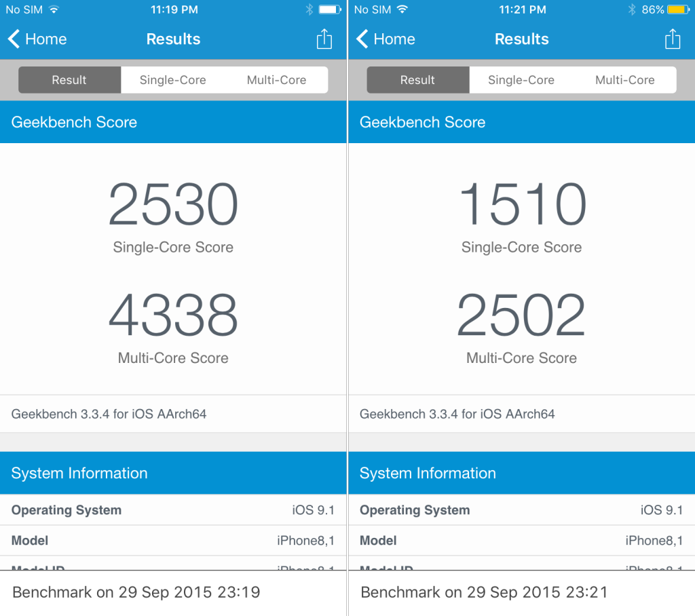Image resolution: width=695 pixels, height=616 pixels.
Task: Tap Geekbench 3.3.4 version row in left screen
Action: tap(173, 414)
